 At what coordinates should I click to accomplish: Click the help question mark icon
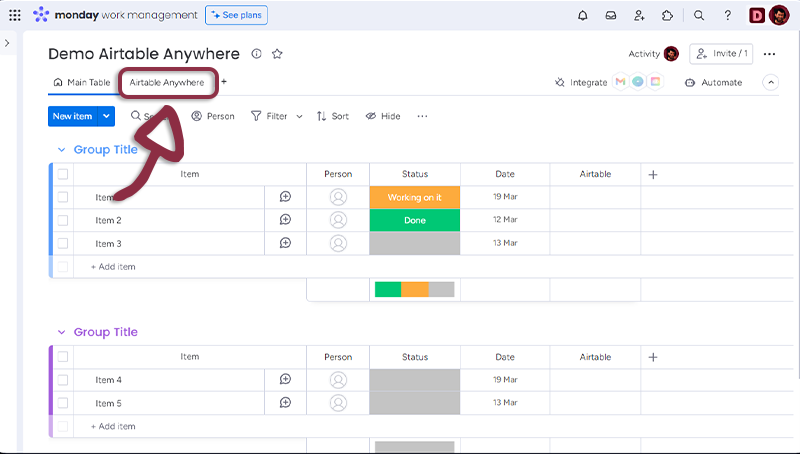coord(727,15)
